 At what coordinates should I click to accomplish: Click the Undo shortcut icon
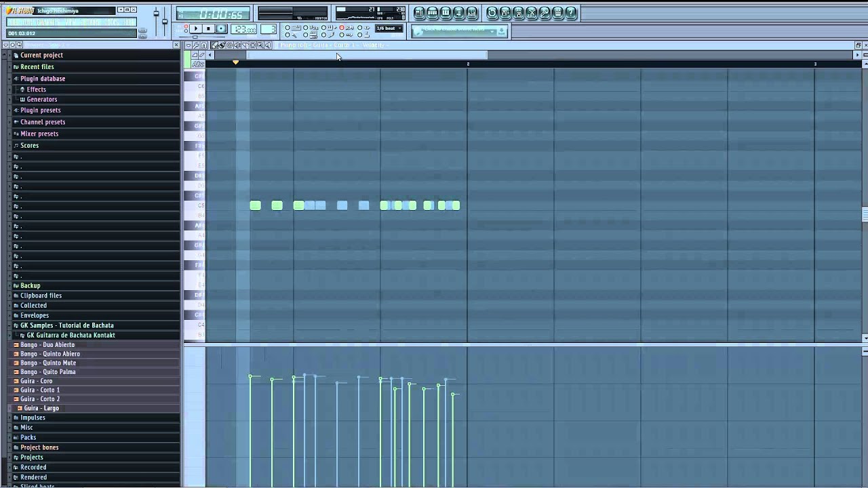[492, 13]
